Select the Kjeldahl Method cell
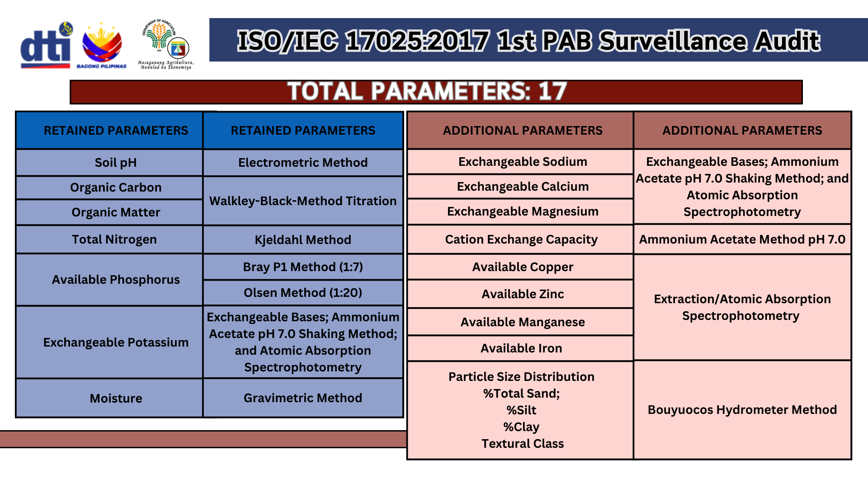This screenshot has height=488, width=868. click(303, 239)
